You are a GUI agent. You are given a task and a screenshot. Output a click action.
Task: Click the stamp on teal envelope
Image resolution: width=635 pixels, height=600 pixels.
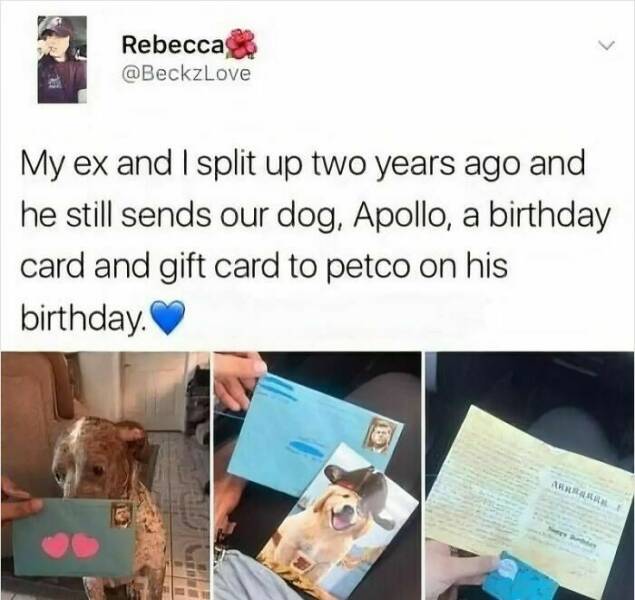pyautogui.click(x=121, y=515)
